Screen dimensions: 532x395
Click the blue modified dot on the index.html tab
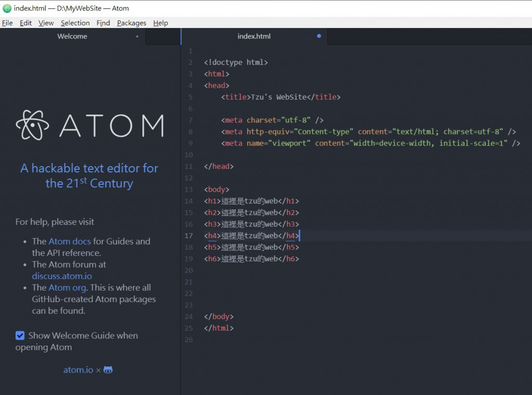319,36
